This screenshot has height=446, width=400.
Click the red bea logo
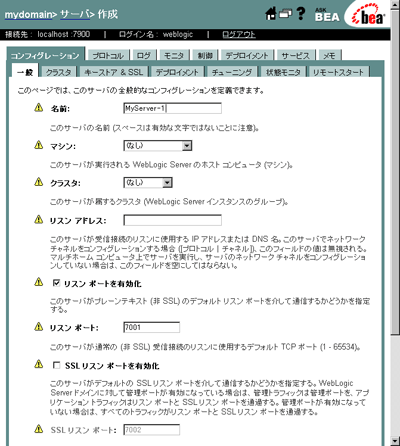click(x=369, y=15)
